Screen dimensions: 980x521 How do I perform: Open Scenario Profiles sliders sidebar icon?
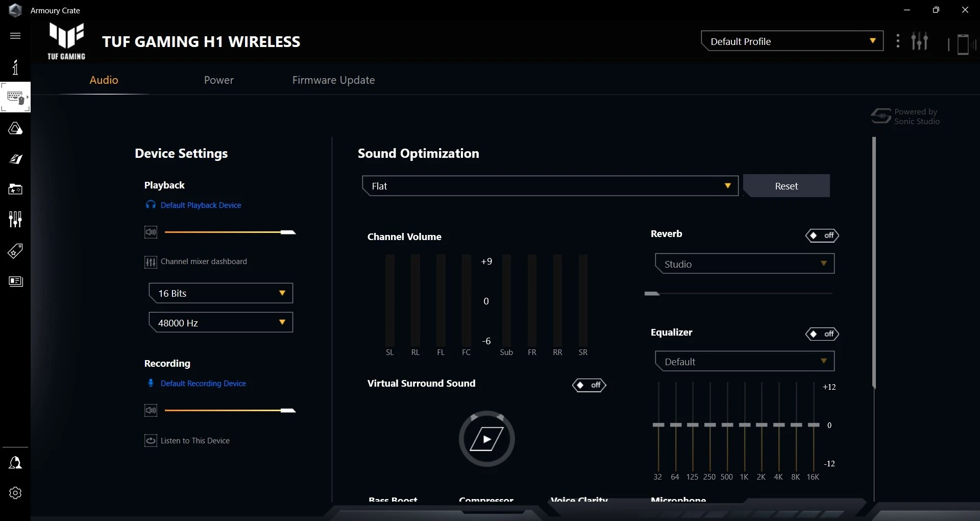coord(15,220)
